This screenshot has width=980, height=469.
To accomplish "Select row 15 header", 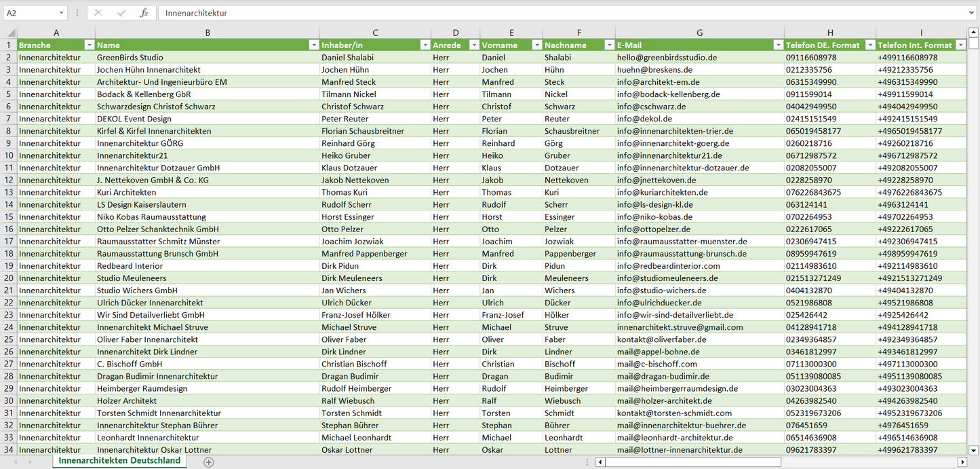I will (x=8, y=217).
